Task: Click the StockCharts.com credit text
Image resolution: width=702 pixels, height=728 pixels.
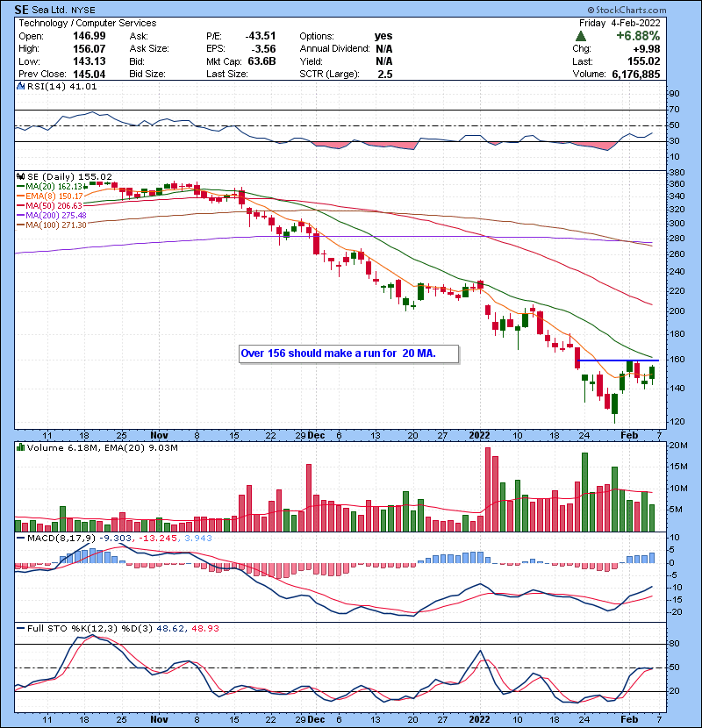Action: pos(627,10)
